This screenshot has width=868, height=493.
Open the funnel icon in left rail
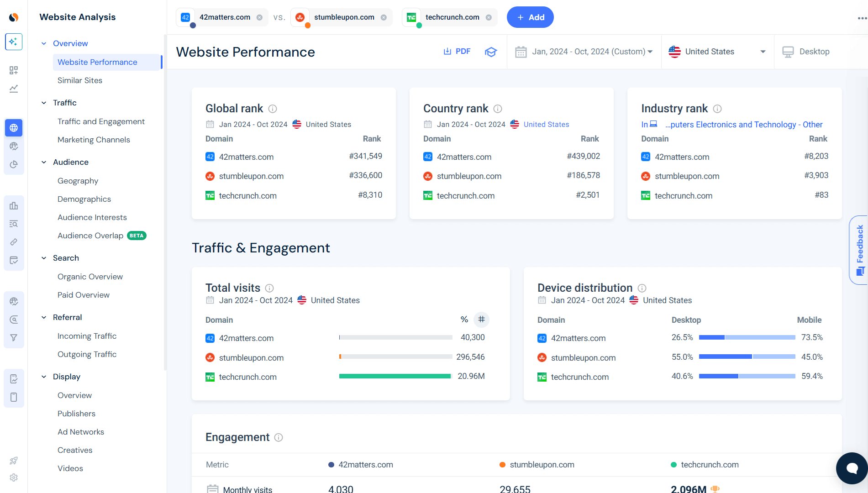(x=14, y=338)
